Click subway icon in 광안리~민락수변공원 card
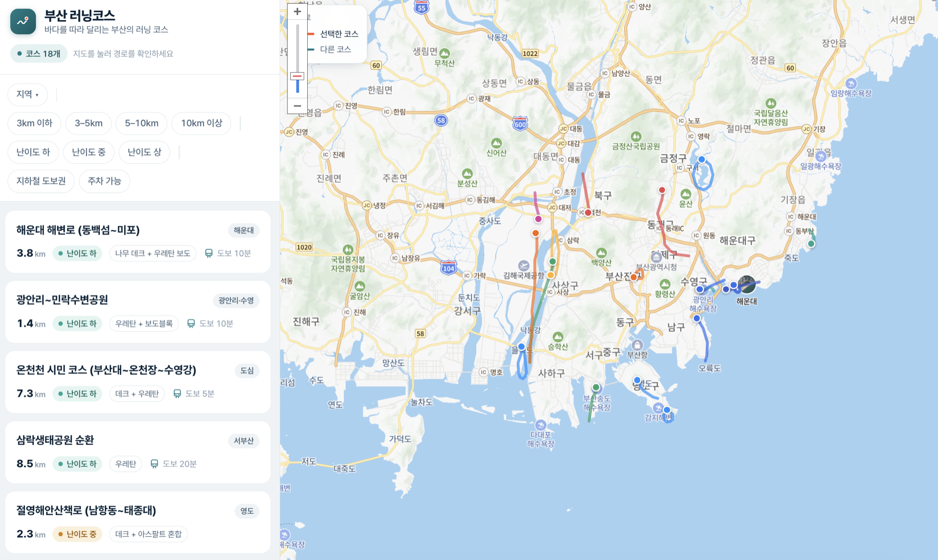This screenshot has height=560, width=938. [191, 324]
